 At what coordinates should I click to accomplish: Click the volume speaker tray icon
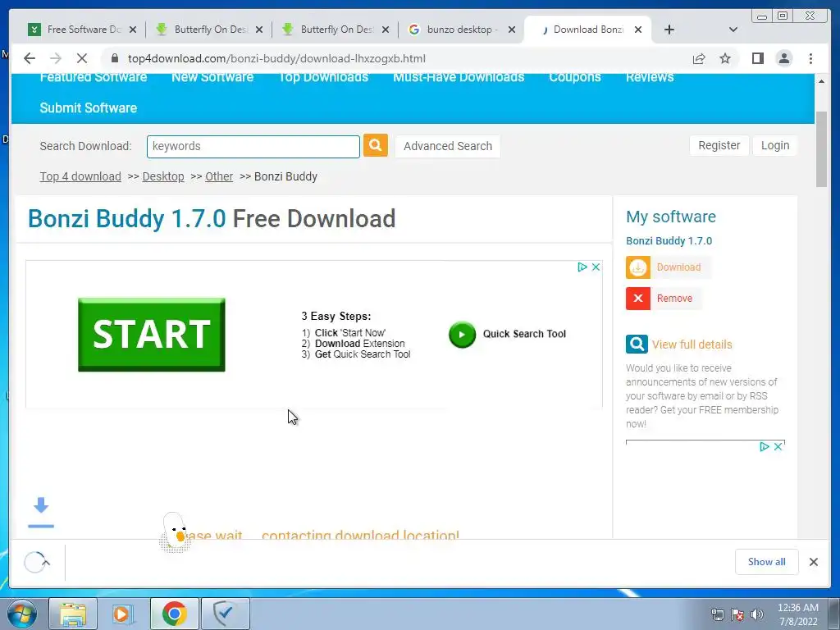coord(756,614)
